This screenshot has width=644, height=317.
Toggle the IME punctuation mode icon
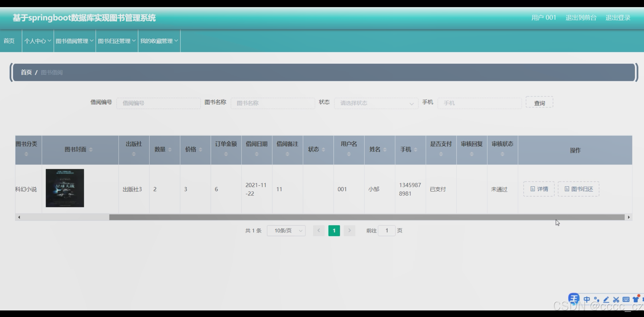pyautogui.click(x=596, y=299)
